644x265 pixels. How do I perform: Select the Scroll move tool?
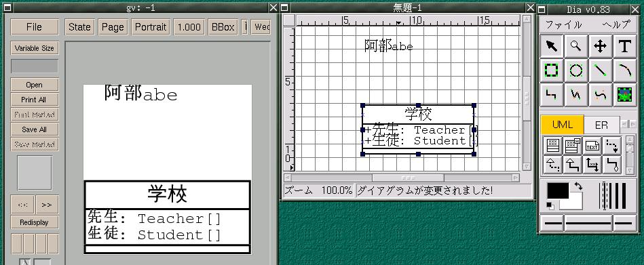601,46
